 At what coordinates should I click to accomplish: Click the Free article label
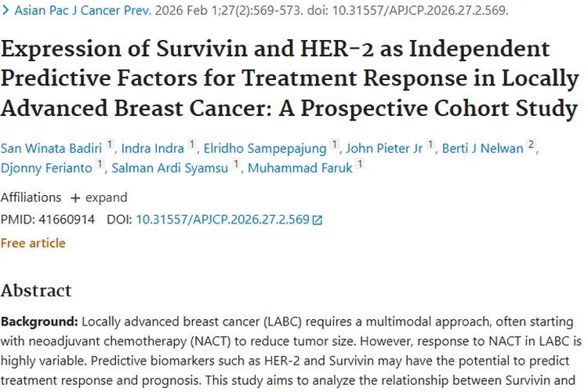[x=33, y=243]
